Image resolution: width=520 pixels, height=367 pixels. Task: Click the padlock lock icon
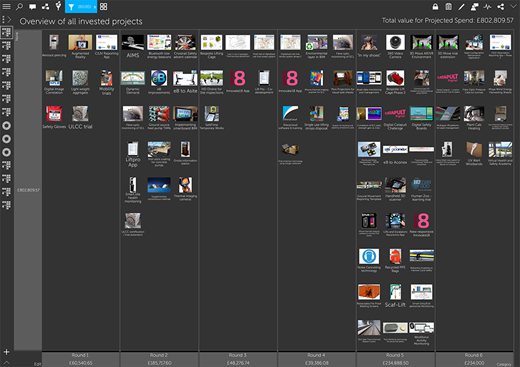click(435, 6)
